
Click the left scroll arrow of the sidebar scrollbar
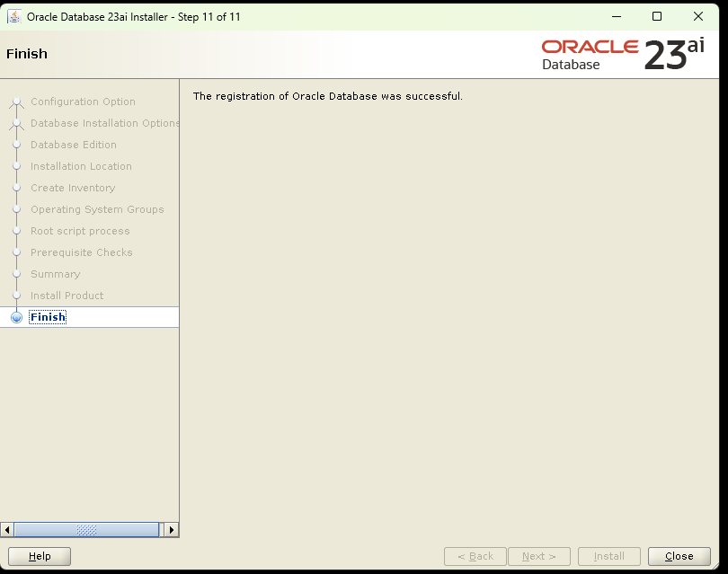click(x=7, y=530)
